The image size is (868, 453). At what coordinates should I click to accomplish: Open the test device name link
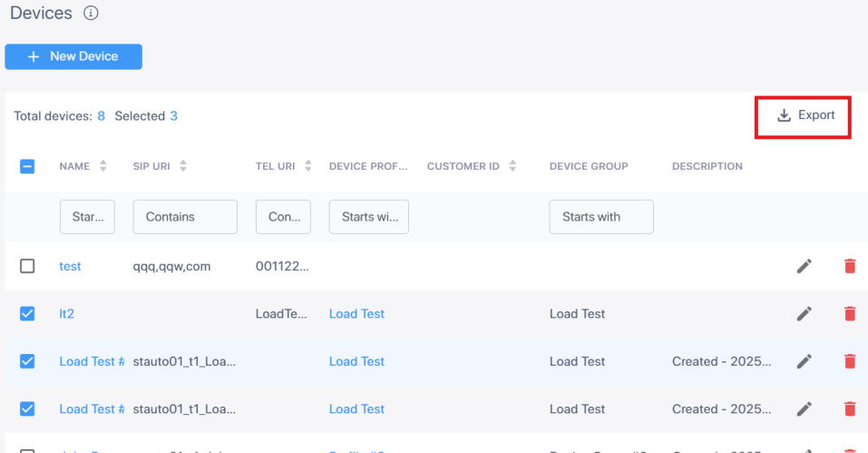[70, 266]
